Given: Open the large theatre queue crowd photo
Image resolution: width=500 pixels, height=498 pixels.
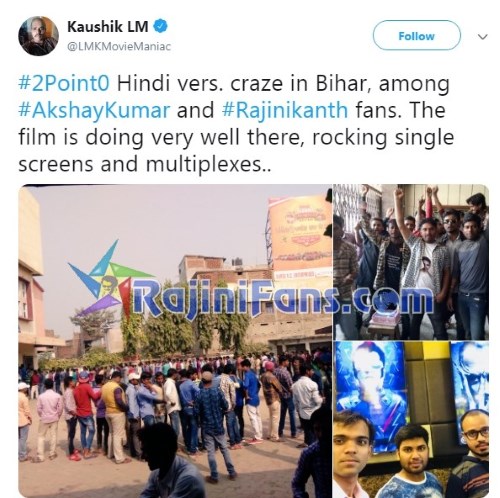Looking at the screenshot, I should tap(175, 341).
